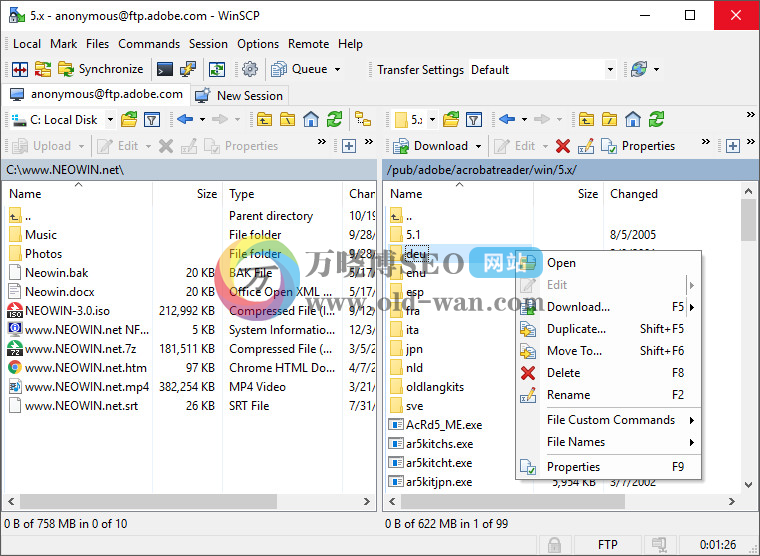Select NEOWIN-3.0.iso in local panel
This screenshot has height=556, width=760.
coord(67,311)
